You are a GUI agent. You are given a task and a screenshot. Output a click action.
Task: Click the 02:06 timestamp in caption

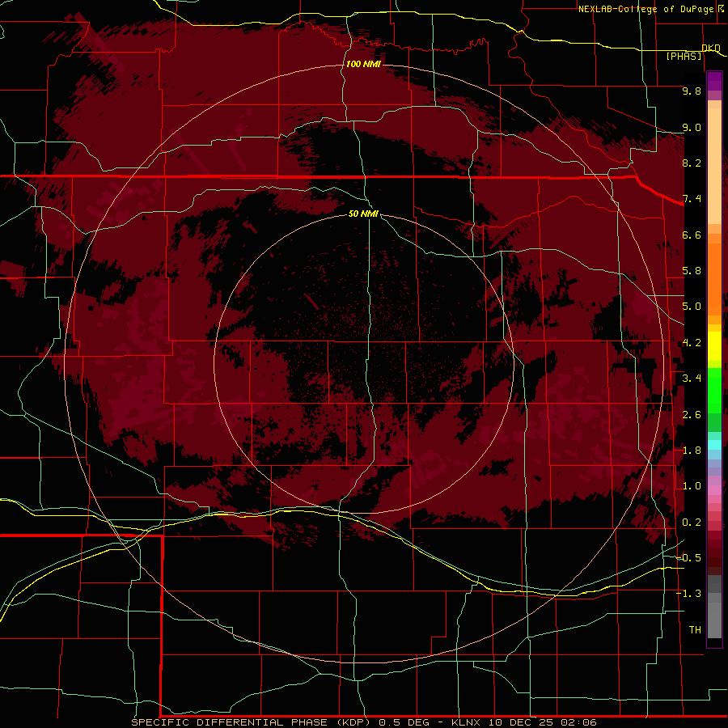578,722
